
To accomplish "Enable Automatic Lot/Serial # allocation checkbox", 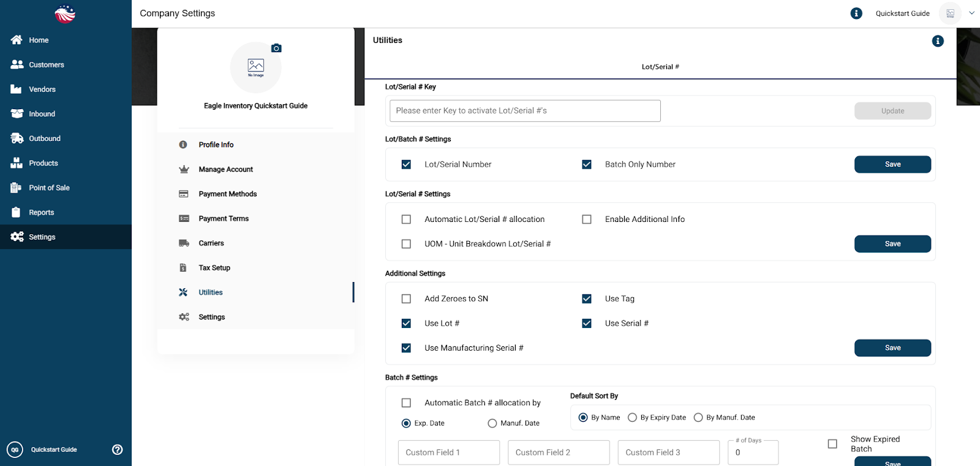I will pyautogui.click(x=406, y=220).
